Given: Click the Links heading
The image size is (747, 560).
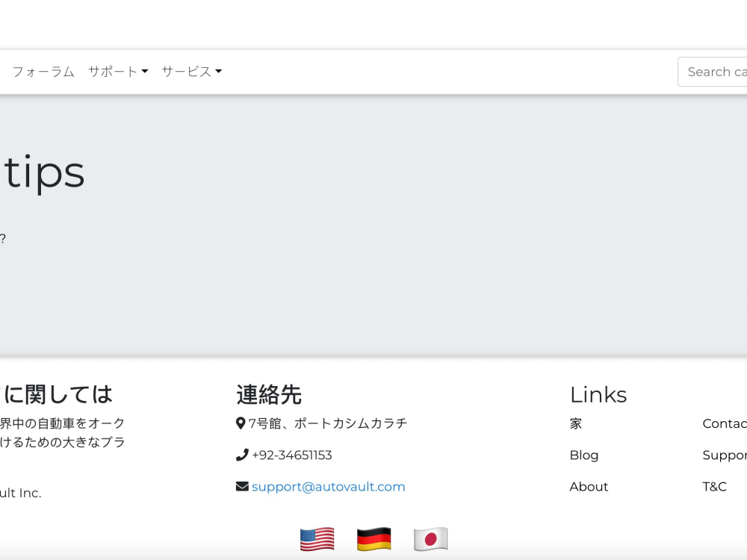Looking at the screenshot, I should click(x=598, y=395).
